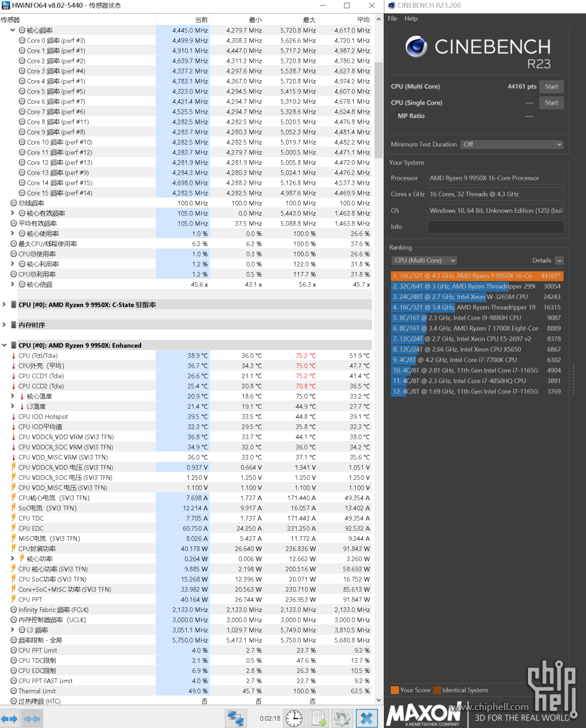This screenshot has width=586, height=728.
Task: Open the network remote monitoring icon
Action: pos(236,718)
